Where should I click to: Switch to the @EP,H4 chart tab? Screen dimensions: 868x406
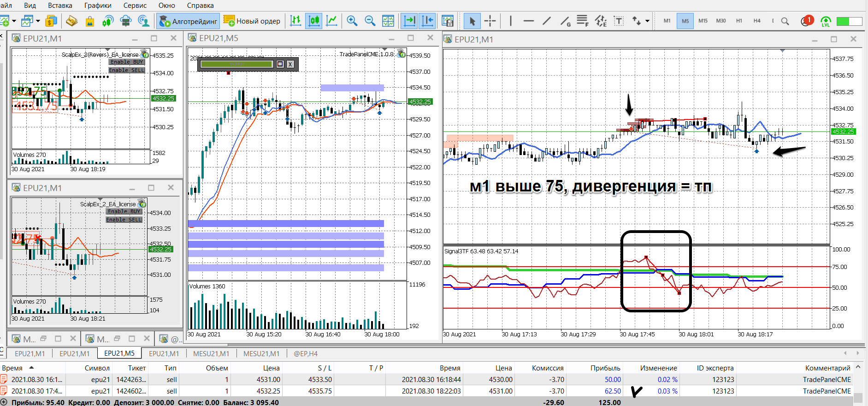[x=306, y=353]
